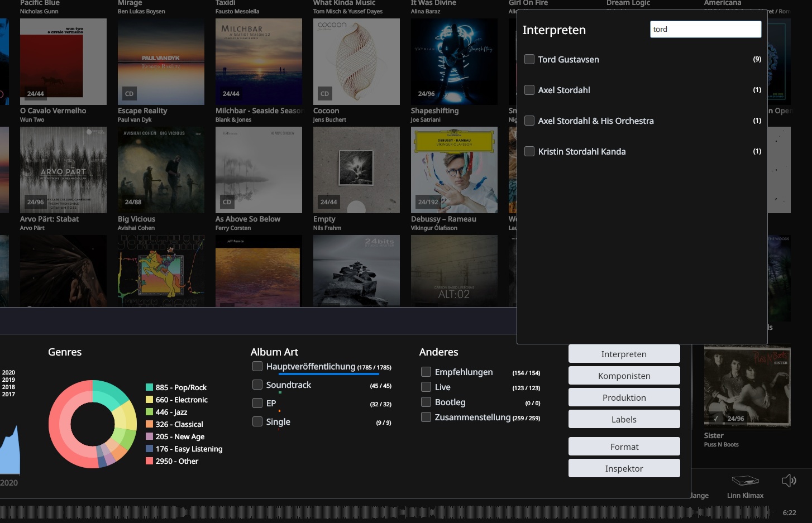Viewport: 812px width, 523px height.
Task: Click the Interpreten focus button
Action: (624, 354)
